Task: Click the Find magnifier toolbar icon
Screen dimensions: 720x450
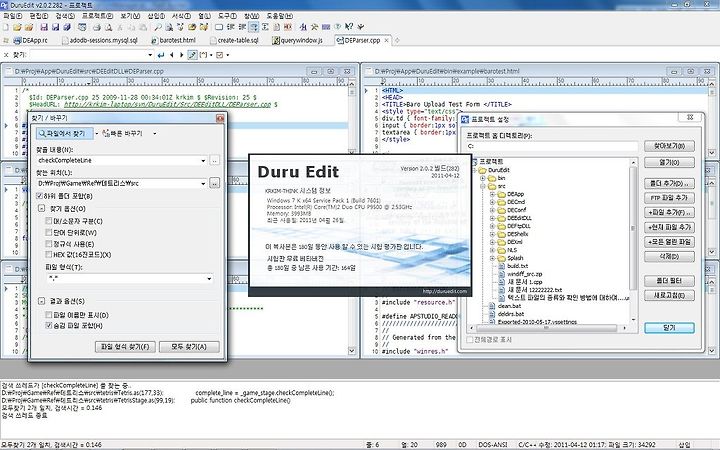Action: pyautogui.click(x=158, y=27)
